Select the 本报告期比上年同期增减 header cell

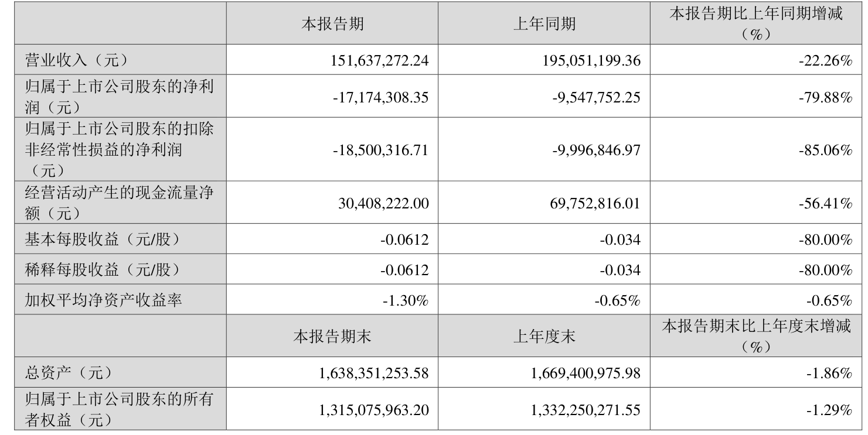755,24
